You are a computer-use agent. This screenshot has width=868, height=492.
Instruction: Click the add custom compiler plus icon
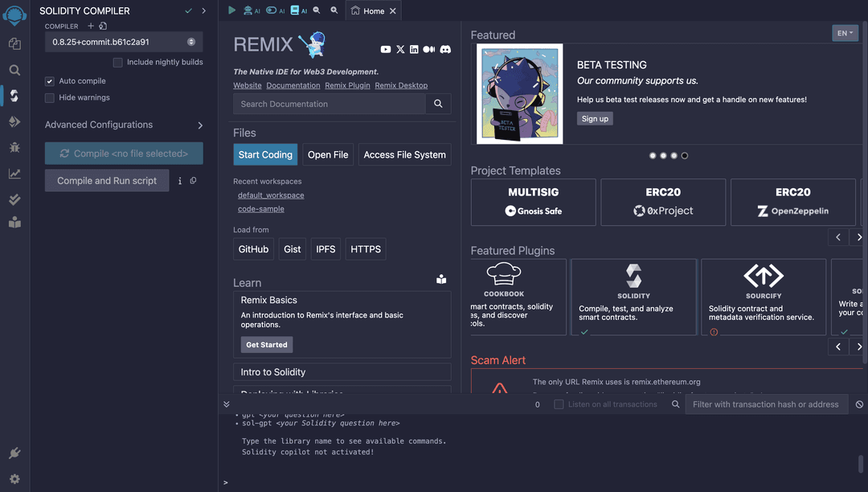click(91, 26)
